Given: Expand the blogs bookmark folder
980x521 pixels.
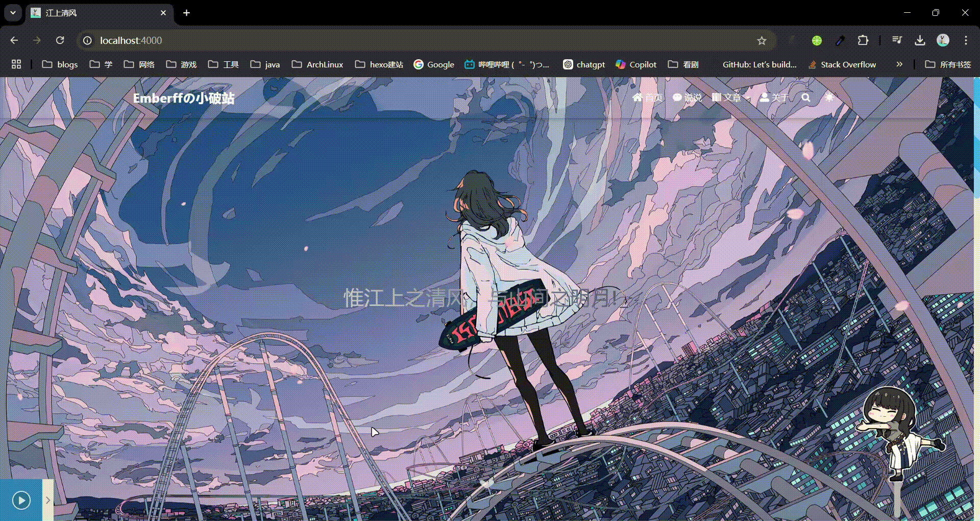Looking at the screenshot, I should tap(60, 64).
